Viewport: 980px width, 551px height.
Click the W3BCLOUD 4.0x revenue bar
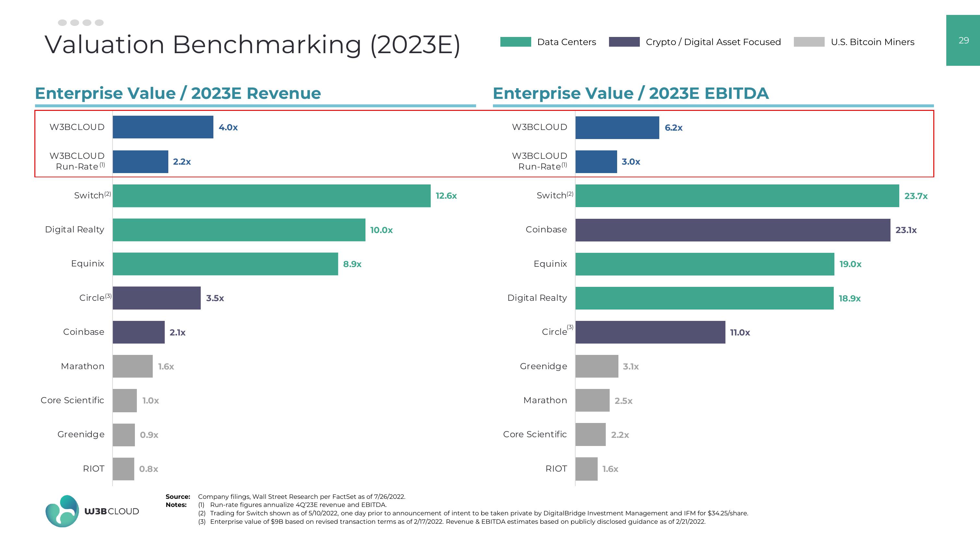tap(163, 127)
